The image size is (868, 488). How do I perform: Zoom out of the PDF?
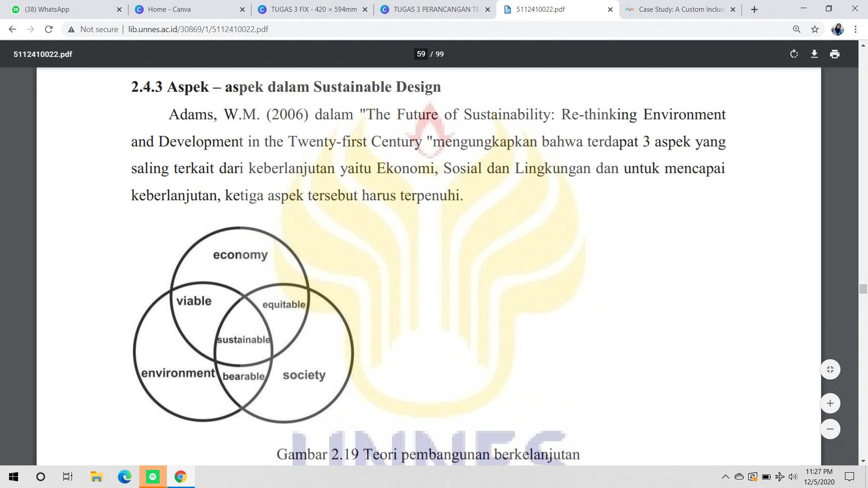830,429
